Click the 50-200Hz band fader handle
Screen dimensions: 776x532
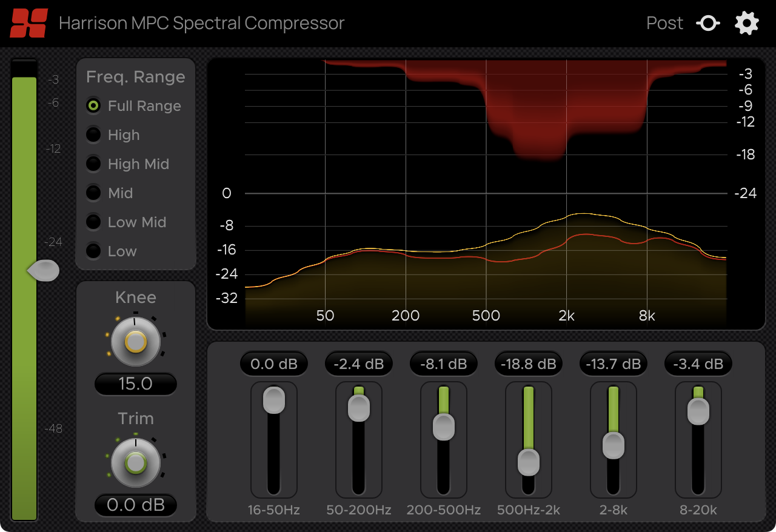(359, 408)
